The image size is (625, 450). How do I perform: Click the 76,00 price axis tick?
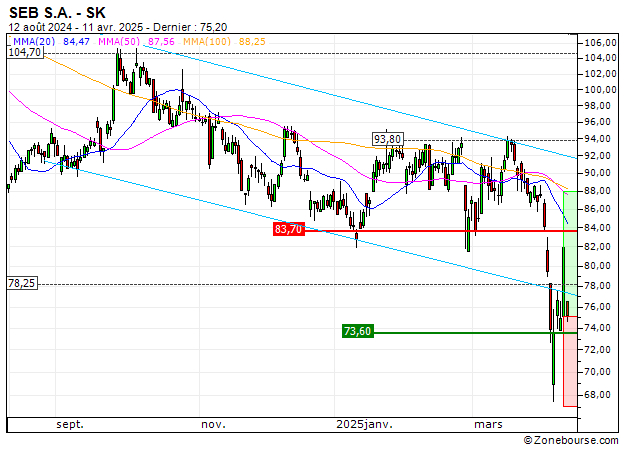click(597, 307)
